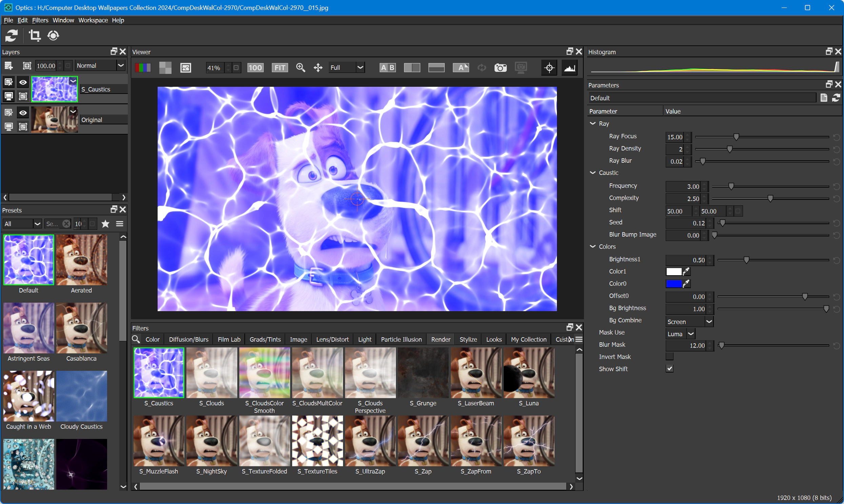Image resolution: width=844 pixels, height=504 pixels.
Task: Toggle RGB channels view in Viewer
Action: 143,67
